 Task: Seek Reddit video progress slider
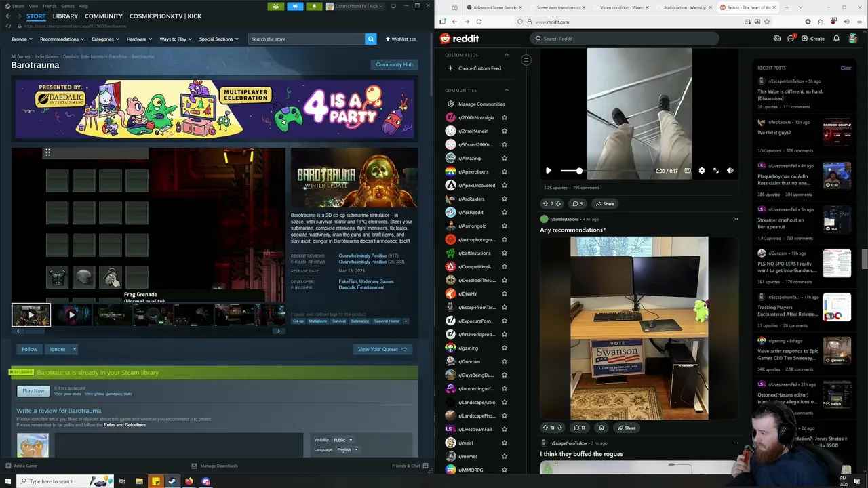click(607, 171)
